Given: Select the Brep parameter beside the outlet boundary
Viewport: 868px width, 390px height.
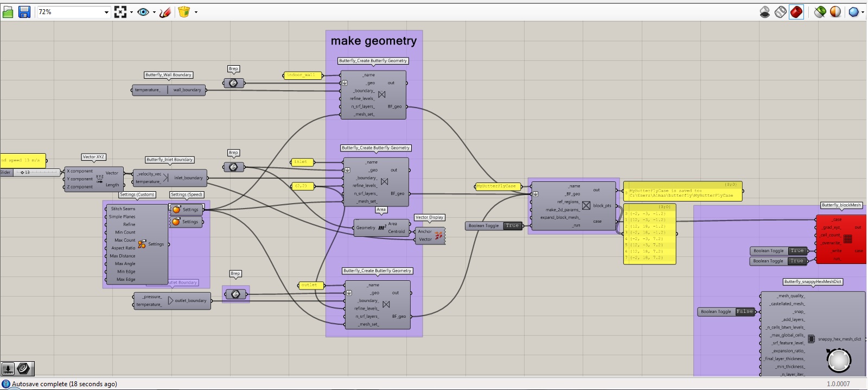Looking at the screenshot, I should point(235,294).
